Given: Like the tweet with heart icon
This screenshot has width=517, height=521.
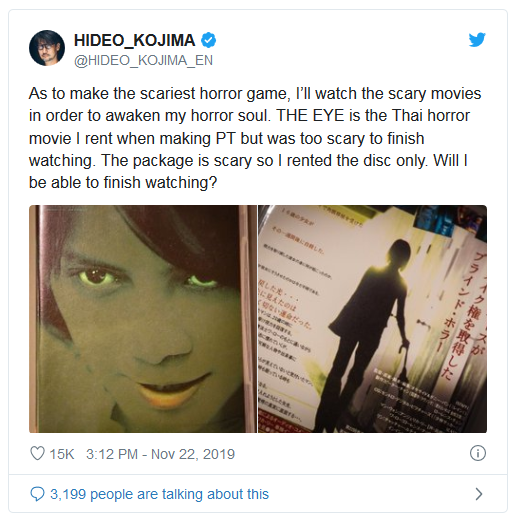Looking at the screenshot, I should point(37,454).
